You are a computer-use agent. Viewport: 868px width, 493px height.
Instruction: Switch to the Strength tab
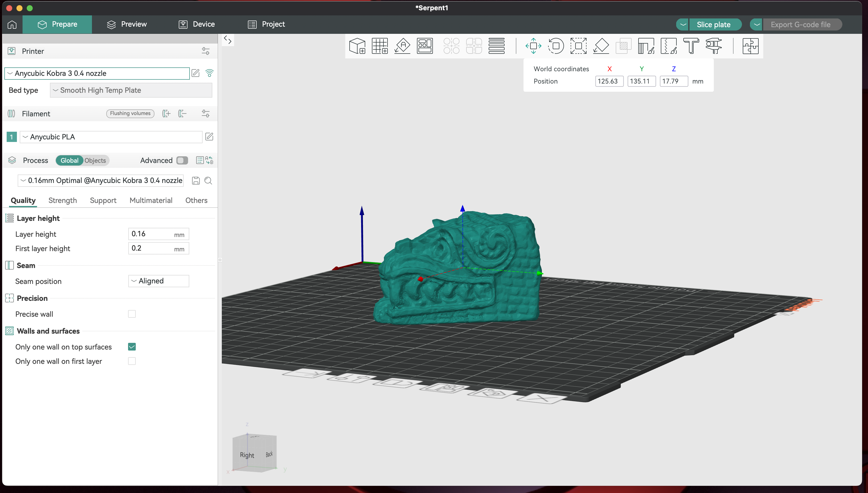coord(62,200)
